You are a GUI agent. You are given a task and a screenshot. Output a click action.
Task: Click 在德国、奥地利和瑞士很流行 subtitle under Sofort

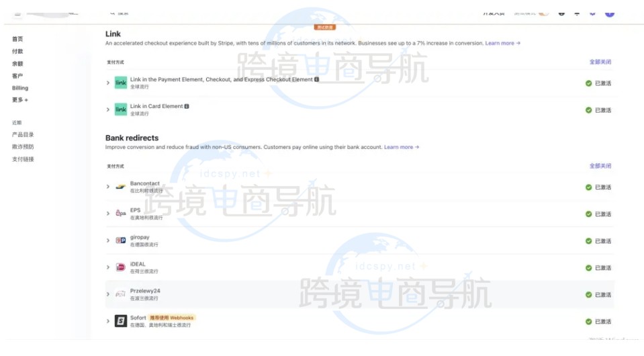pyautogui.click(x=160, y=325)
